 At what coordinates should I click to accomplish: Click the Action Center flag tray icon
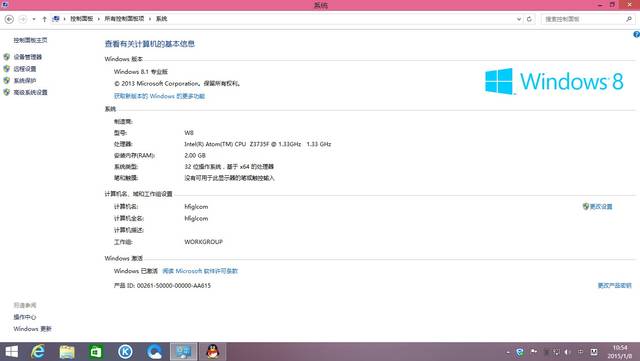pos(533,352)
